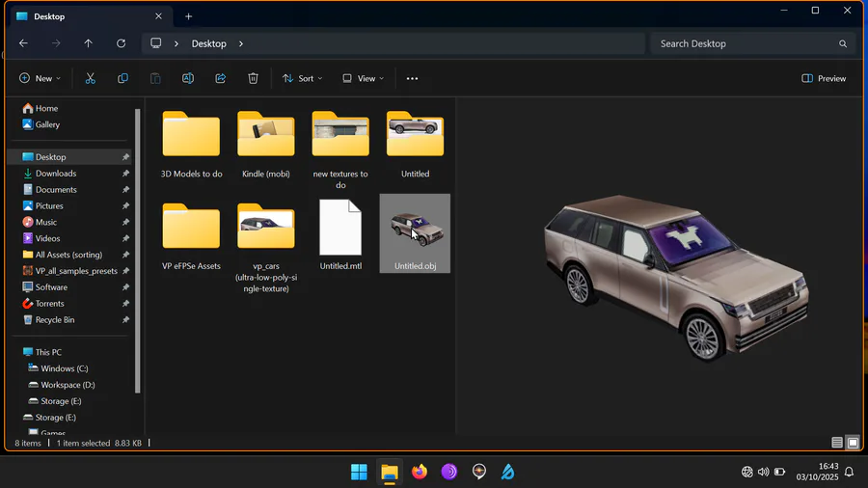Unpin Music using its pin icon

coord(125,222)
